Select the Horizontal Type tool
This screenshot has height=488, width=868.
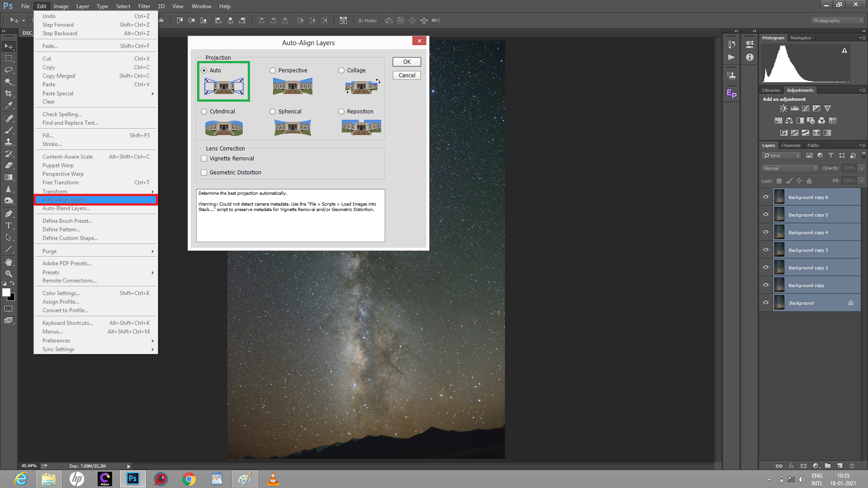[9, 225]
